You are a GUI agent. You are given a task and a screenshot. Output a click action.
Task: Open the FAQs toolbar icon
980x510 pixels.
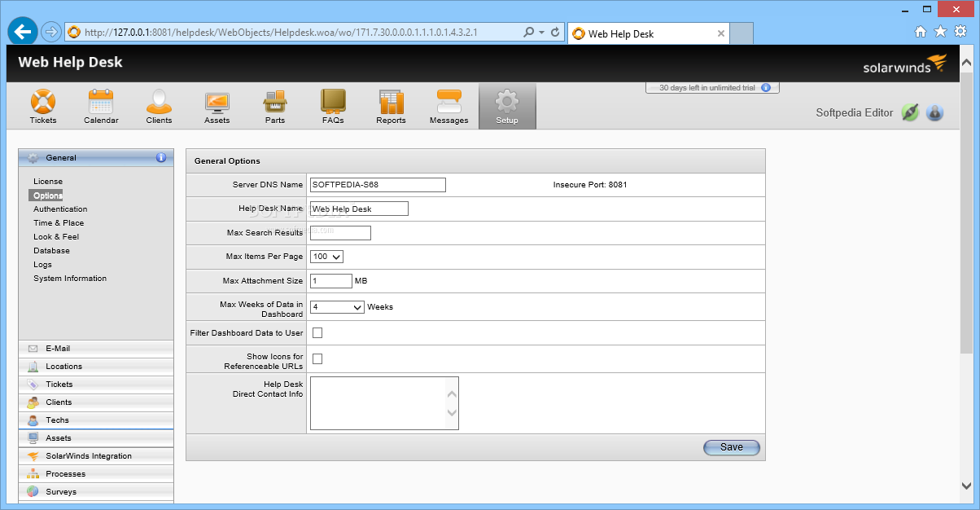333,108
